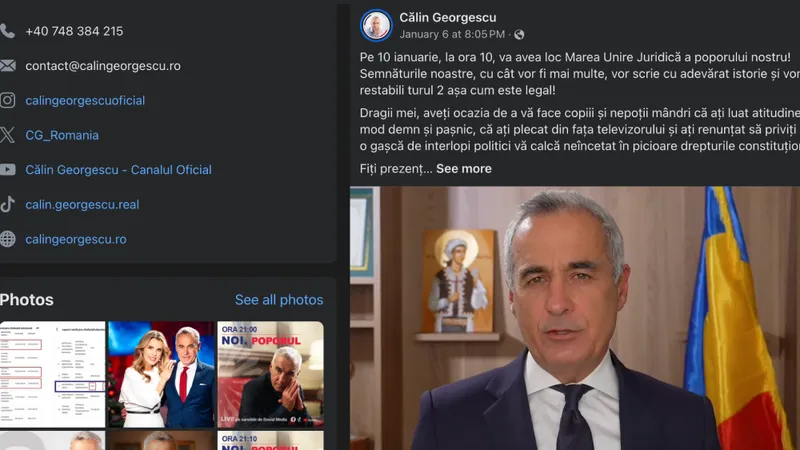Click the January 6 at 8:05 PM timestamp
The image size is (800, 450).
(x=452, y=35)
